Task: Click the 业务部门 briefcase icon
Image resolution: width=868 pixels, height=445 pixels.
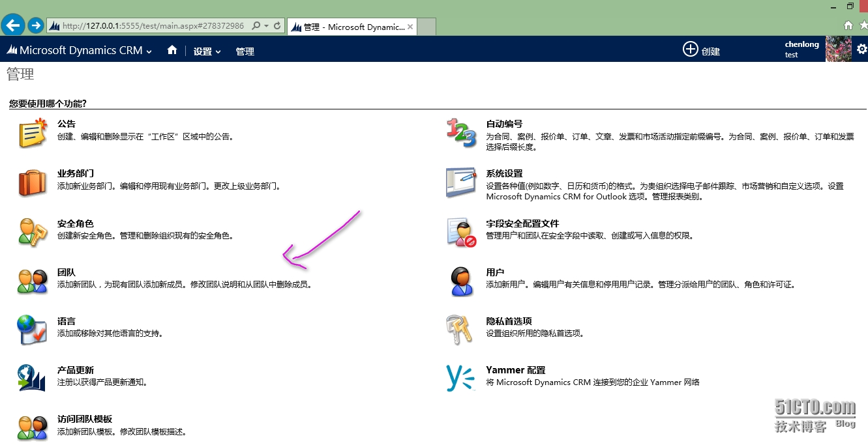Action: coord(33,183)
